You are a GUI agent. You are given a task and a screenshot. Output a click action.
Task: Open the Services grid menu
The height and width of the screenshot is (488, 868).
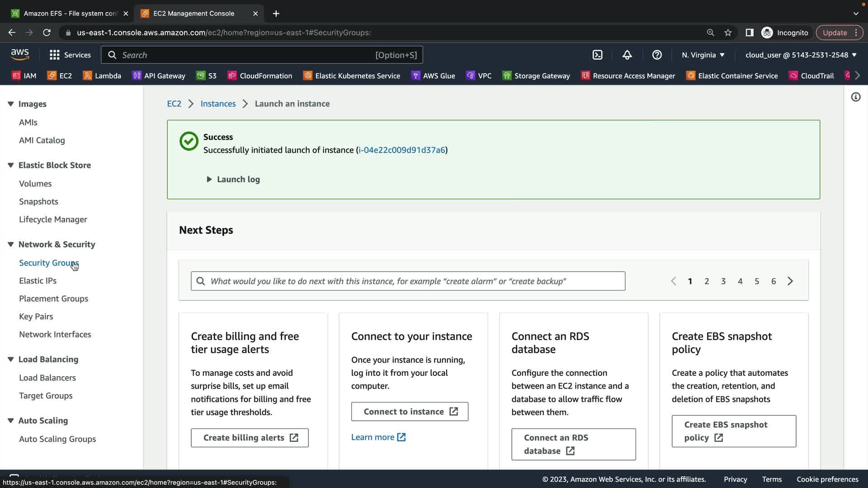70,55
